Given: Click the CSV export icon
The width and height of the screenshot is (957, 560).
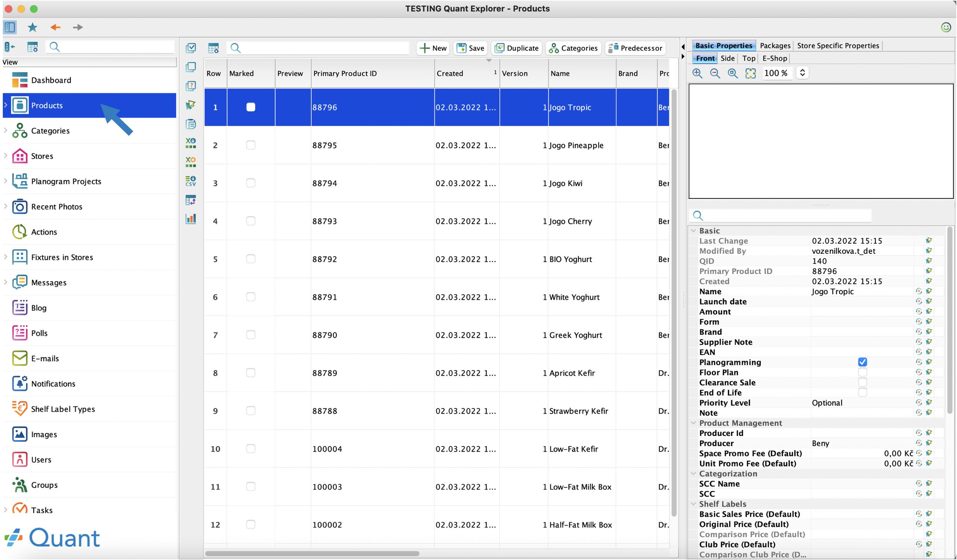Looking at the screenshot, I should (x=191, y=181).
